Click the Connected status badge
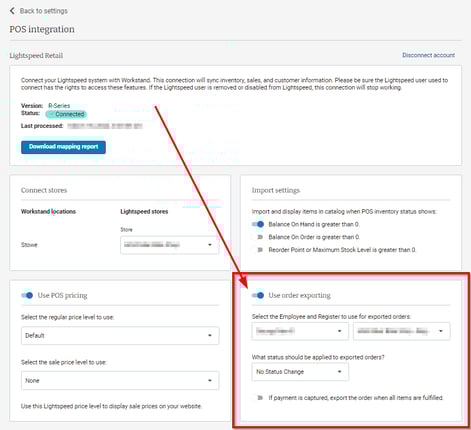The image size is (471, 430). click(x=66, y=114)
